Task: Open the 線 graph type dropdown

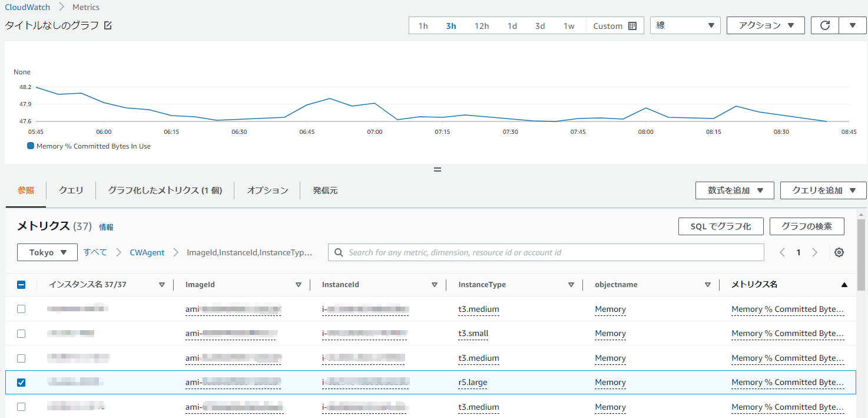Action: 685,25
